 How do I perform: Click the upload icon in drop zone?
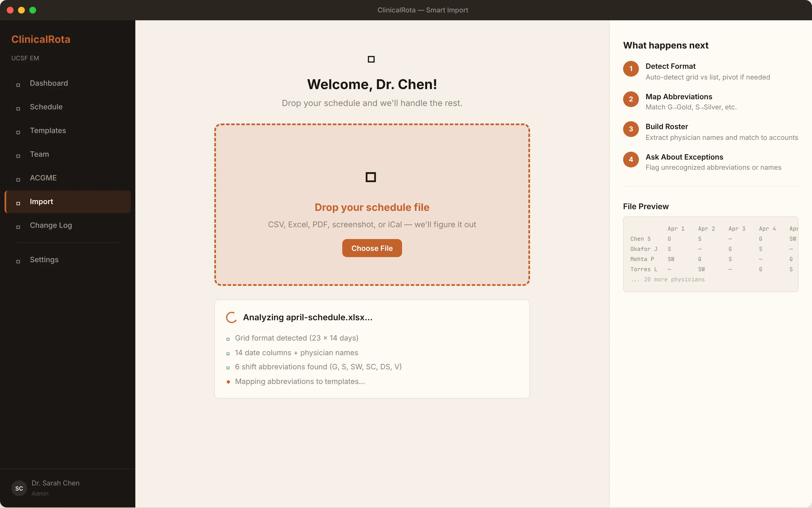coord(370,177)
